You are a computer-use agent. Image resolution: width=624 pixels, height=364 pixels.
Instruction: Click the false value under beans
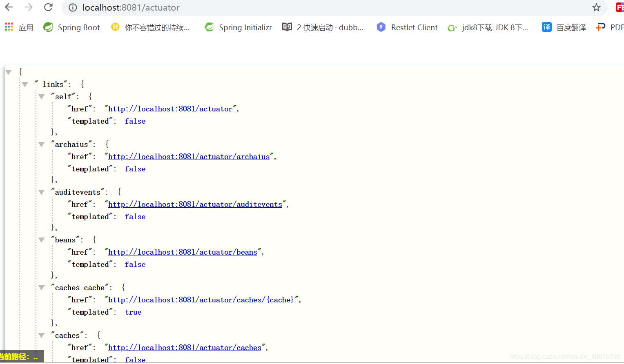pos(135,264)
